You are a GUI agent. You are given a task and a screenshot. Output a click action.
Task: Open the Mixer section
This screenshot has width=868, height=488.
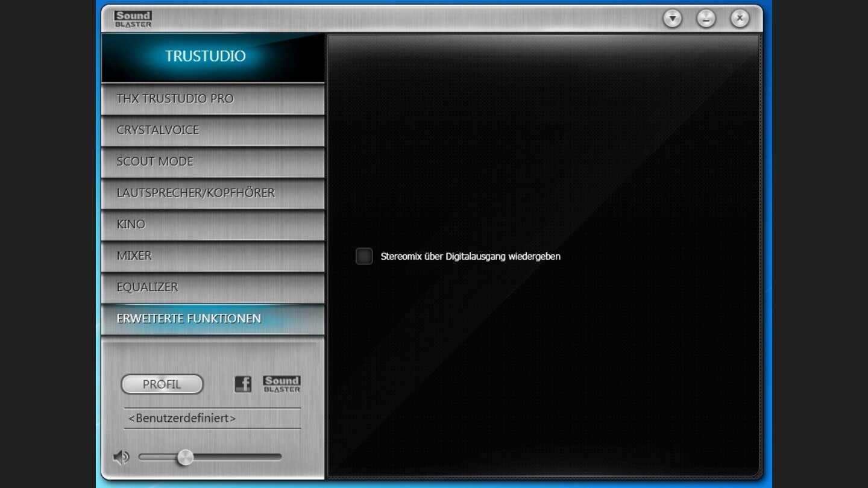(213, 255)
